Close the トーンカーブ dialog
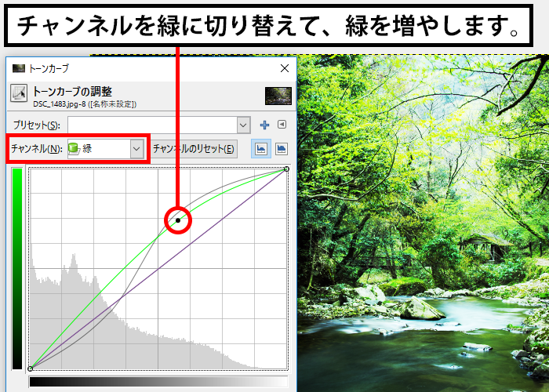Screen dimensions: 549x392 pos(284,68)
